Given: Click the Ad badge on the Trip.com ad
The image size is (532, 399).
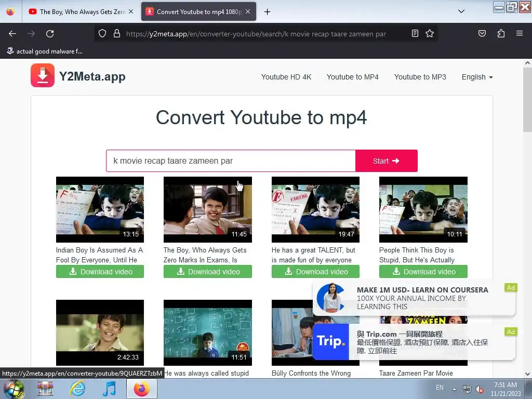Looking at the screenshot, I should point(511,332).
